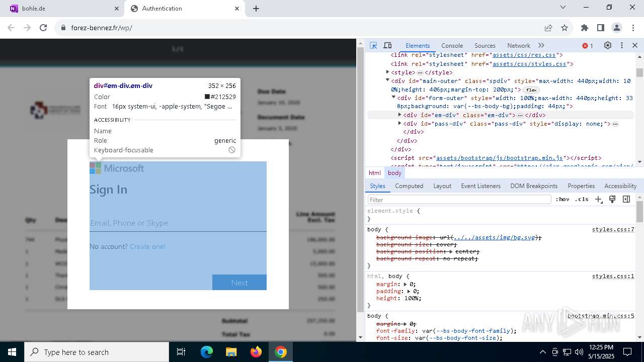Close the Authentication tab
644x362 pixels.
point(237,9)
